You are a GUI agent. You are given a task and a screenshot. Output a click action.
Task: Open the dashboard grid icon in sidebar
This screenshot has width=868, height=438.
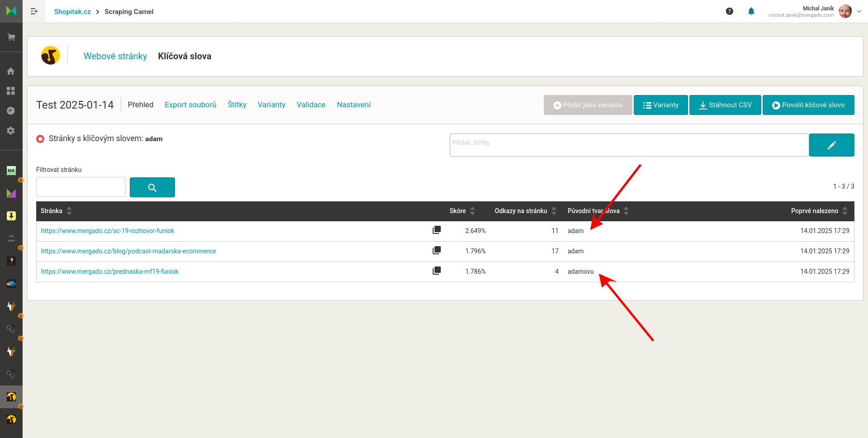tap(11, 91)
